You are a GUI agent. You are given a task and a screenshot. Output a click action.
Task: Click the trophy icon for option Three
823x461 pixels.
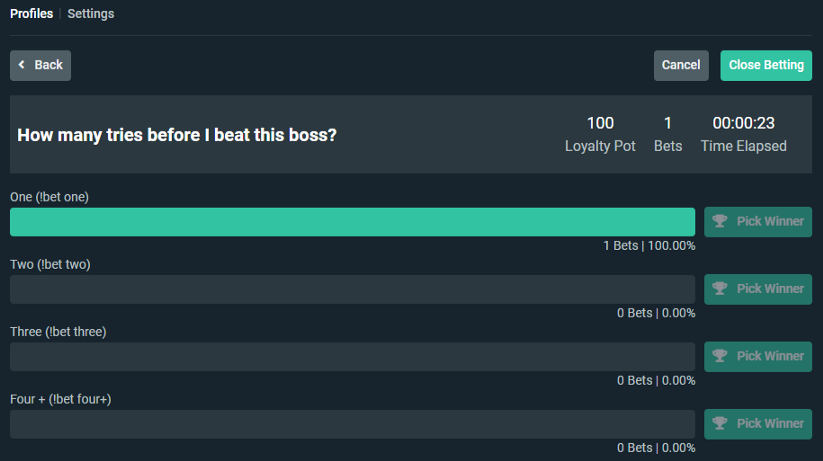(720, 356)
